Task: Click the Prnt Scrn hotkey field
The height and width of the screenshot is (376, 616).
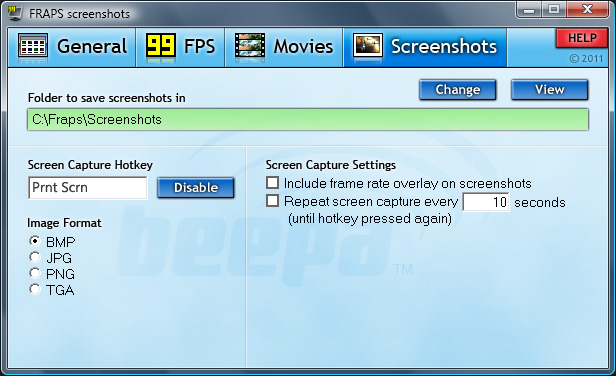Action: pos(88,188)
